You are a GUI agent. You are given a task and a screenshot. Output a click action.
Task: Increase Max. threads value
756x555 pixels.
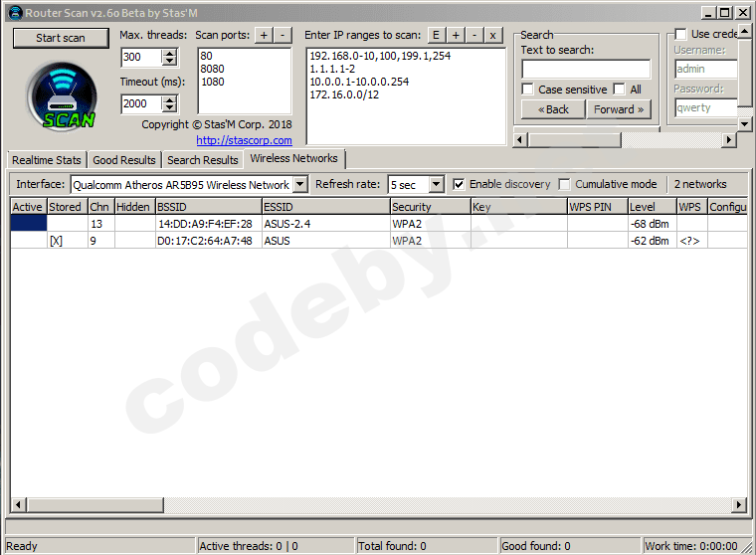(169, 53)
